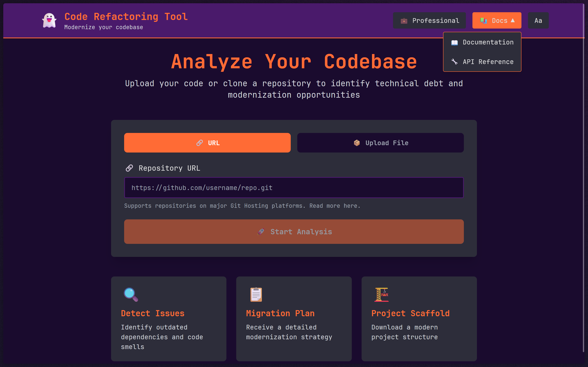Click the magnifying glass Detect Issues icon

131,294
